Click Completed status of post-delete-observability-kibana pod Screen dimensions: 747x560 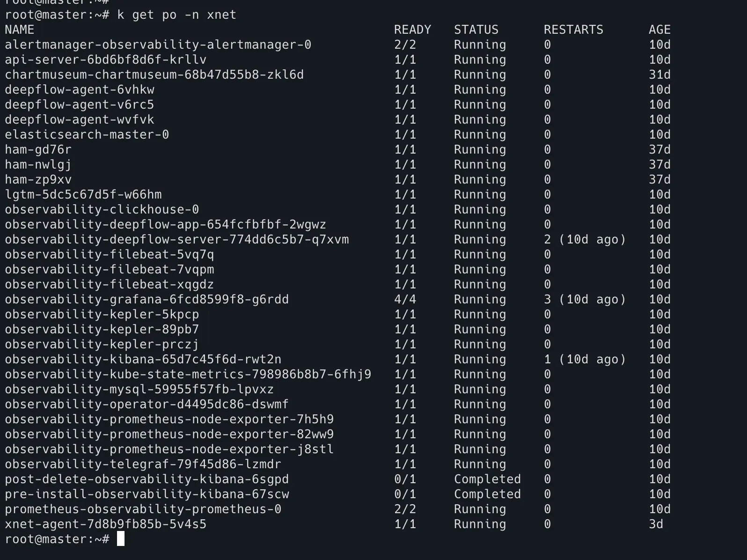487,479
